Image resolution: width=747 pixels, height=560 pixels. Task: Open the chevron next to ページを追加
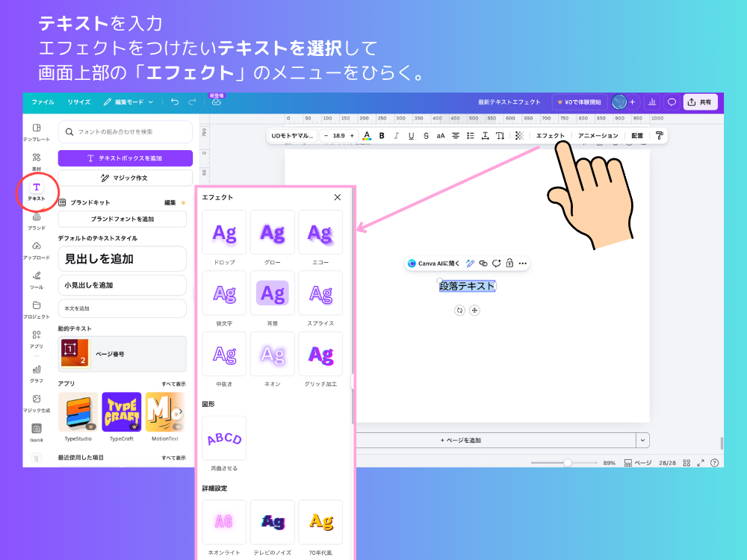(x=642, y=440)
